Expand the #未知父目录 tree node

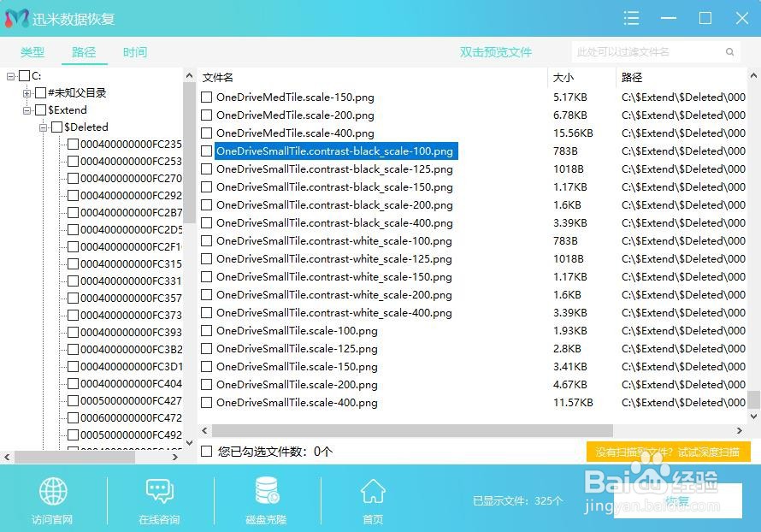[27, 93]
